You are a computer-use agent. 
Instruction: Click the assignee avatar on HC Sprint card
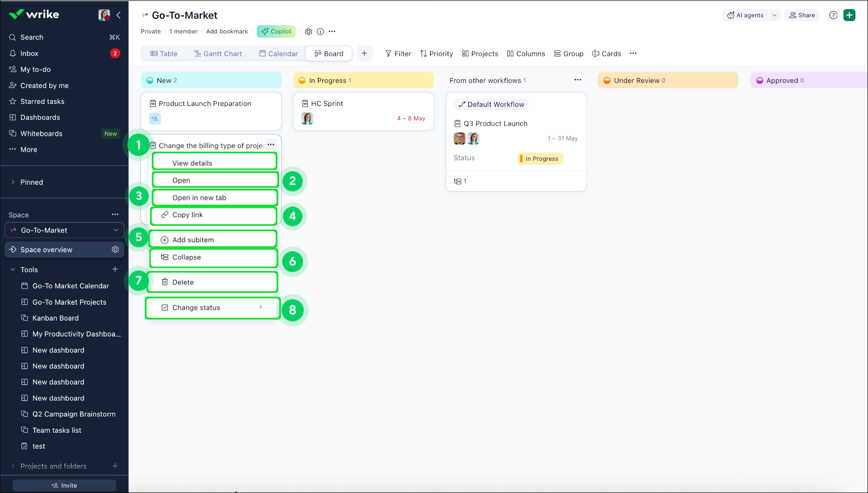click(x=307, y=118)
